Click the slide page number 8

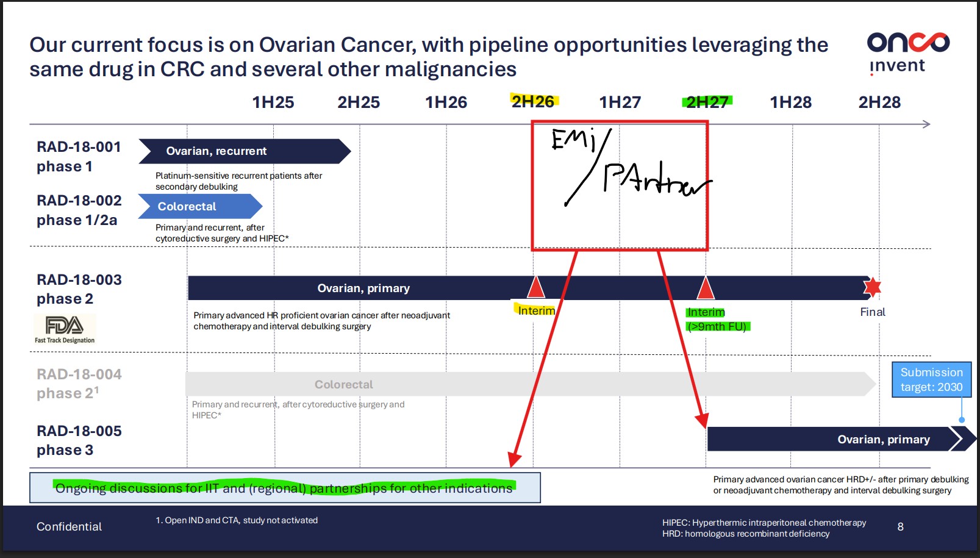pyautogui.click(x=900, y=527)
